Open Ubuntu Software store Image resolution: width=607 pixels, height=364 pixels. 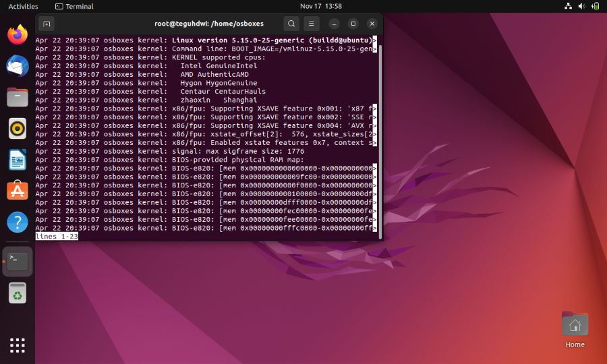click(18, 190)
